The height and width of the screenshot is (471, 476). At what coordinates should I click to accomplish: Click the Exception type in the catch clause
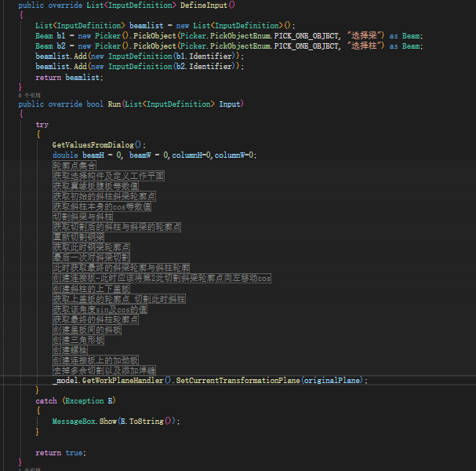(x=85, y=401)
